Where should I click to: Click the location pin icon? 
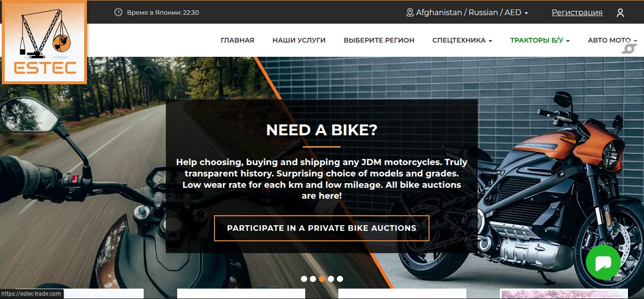(x=410, y=13)
